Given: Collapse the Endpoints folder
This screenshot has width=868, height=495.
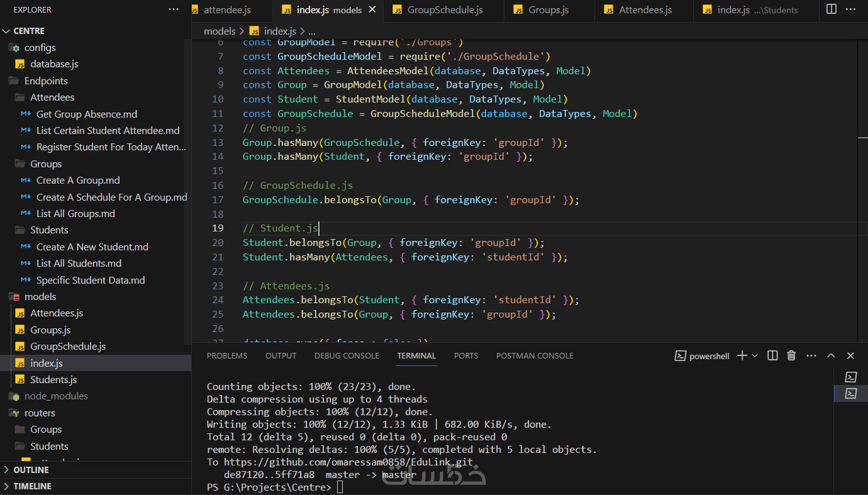Looking at the screenshot, I should 95,81.
